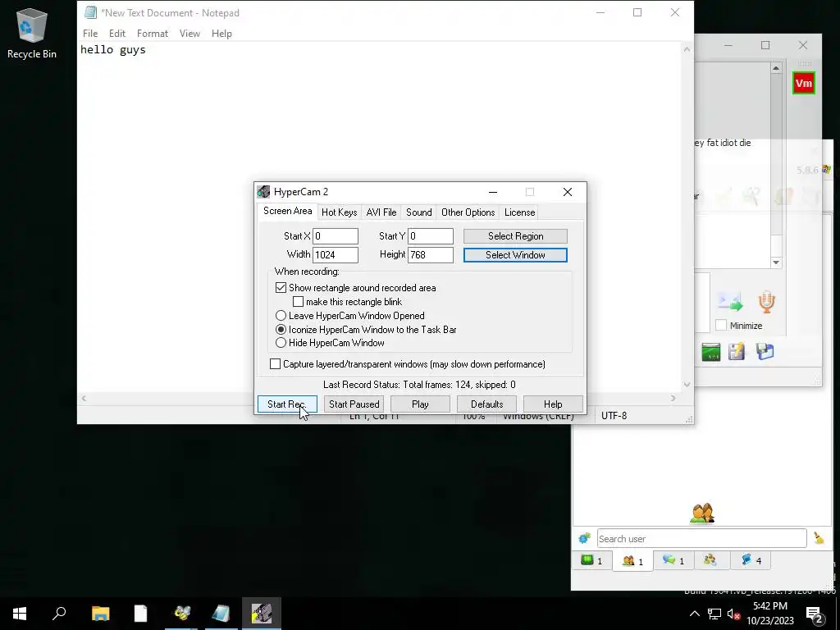
Task: Click the bee application taskbar icon
Action: [181, 614]
